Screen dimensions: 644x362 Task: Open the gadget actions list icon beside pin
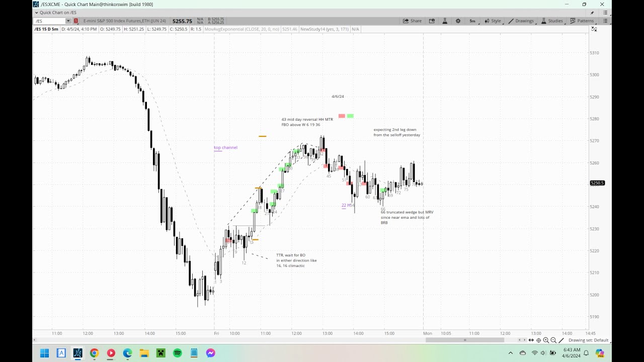[605, 13]
